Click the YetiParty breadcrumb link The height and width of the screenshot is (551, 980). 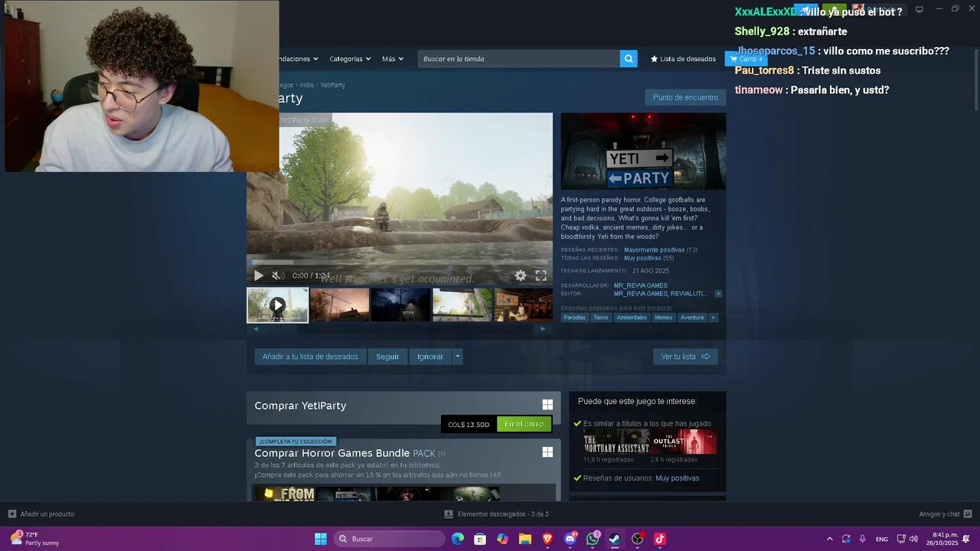(333, 85)
